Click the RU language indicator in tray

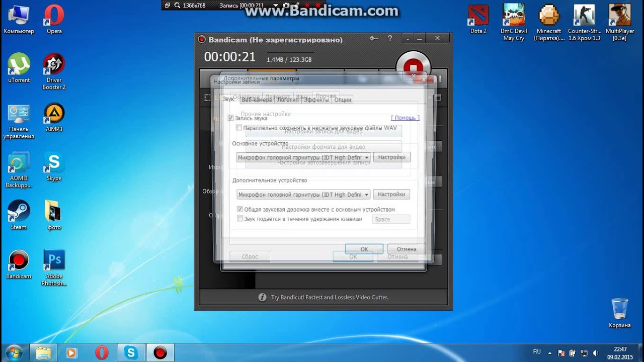click(537, 352)
